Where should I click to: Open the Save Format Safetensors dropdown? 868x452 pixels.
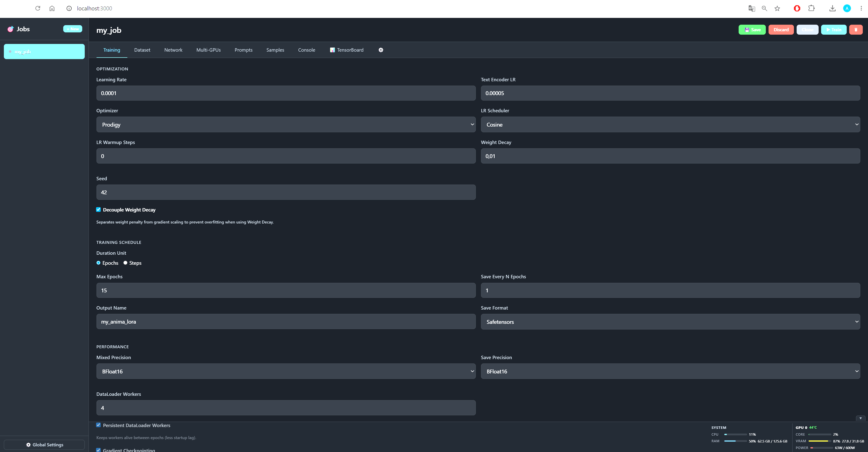[670, 322]
